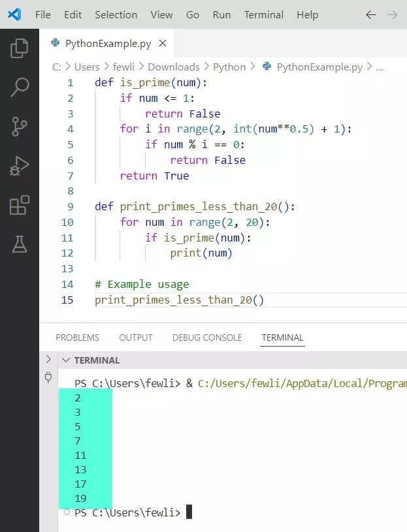Viewport: 407px width, 532px height.
Task: Collapse the TERMINAL section chevron
Action: 65,360
